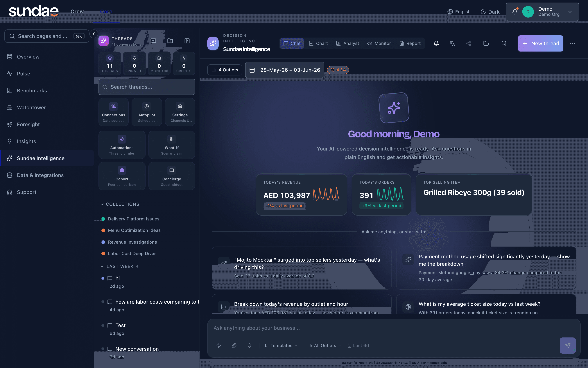Collapse the sidebar with the chevron button
The image size is (588, 368).
tap(94, 34)
